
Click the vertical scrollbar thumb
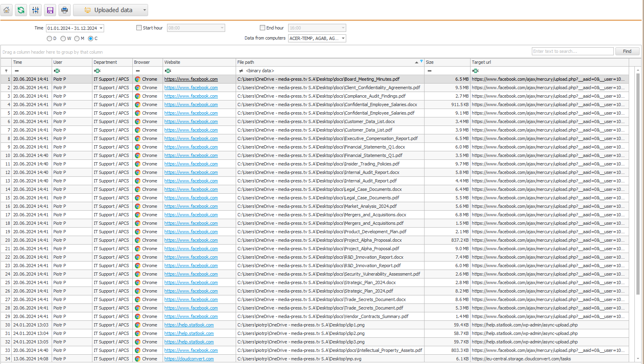click(638, 184)
